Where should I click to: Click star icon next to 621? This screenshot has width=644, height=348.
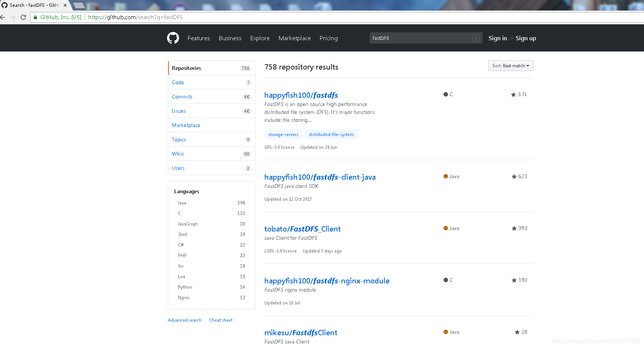click(x=514, y=177)
